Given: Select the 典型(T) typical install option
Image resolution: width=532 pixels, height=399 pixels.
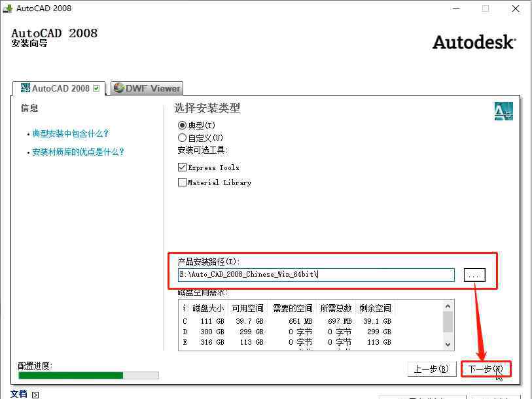Looking at the screenshot, I should click(182, 125).
